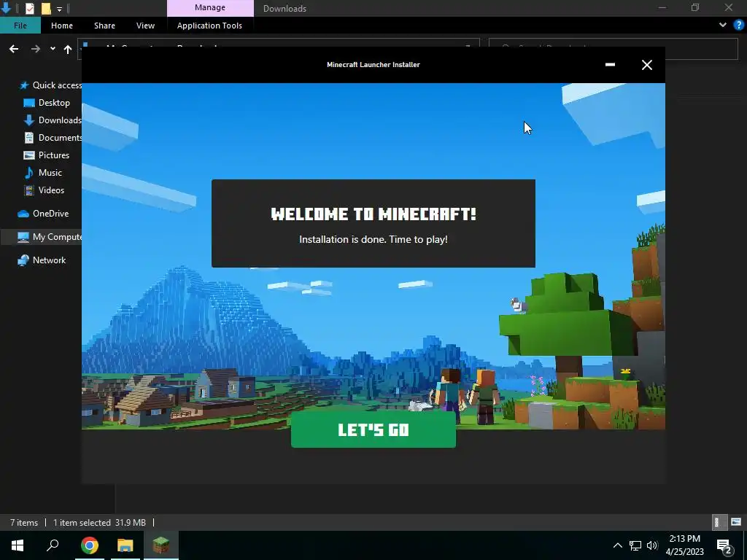747x560 pixels.
Task: Expand the ribbon with the chevron
Action: pos(723,26)
